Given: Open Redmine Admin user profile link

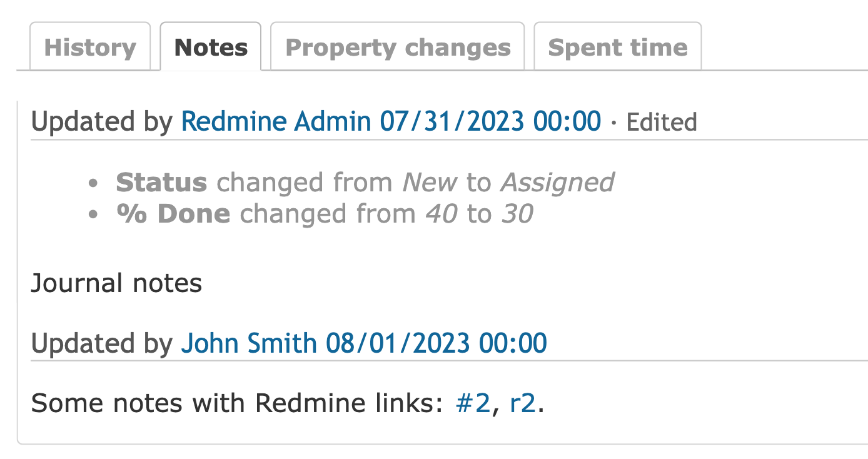Looking at the screenshot, I should [276, 121].
